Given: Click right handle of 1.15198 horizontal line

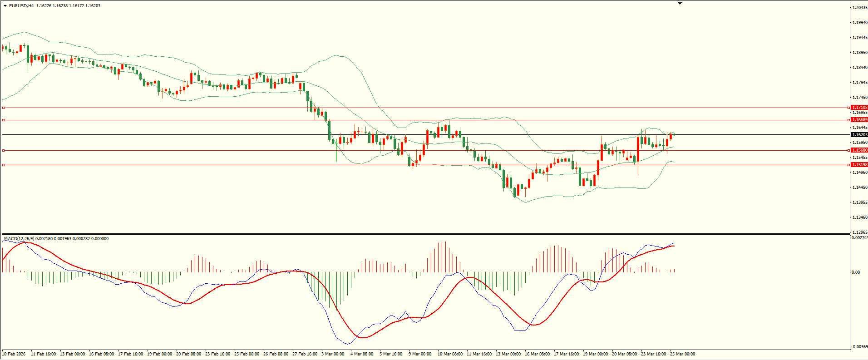Looking at the screenshot, I should pyautogui.click(x=849, y=165).
